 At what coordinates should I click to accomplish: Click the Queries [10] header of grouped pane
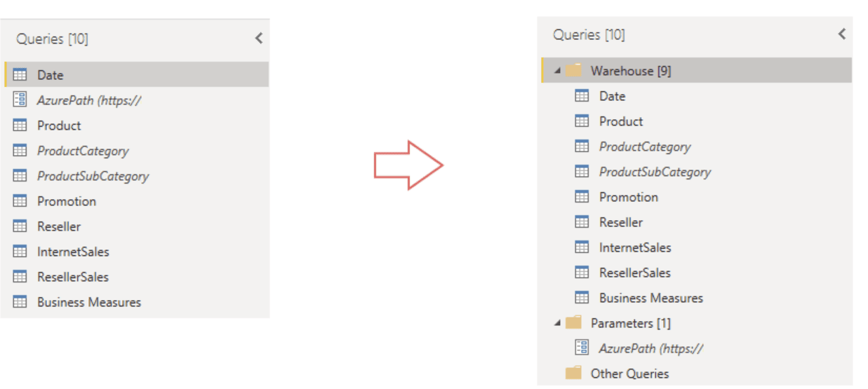click(588, 34)
